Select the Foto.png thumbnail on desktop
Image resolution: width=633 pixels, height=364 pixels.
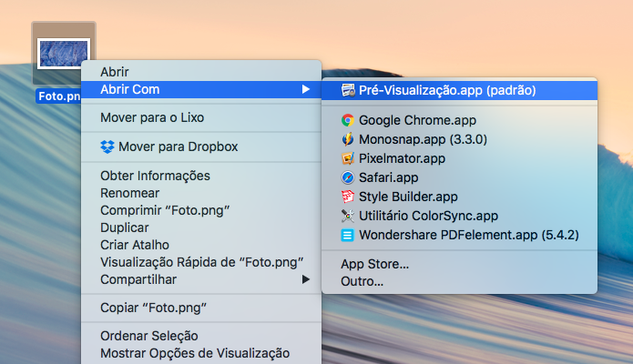(x=64, y=54)
